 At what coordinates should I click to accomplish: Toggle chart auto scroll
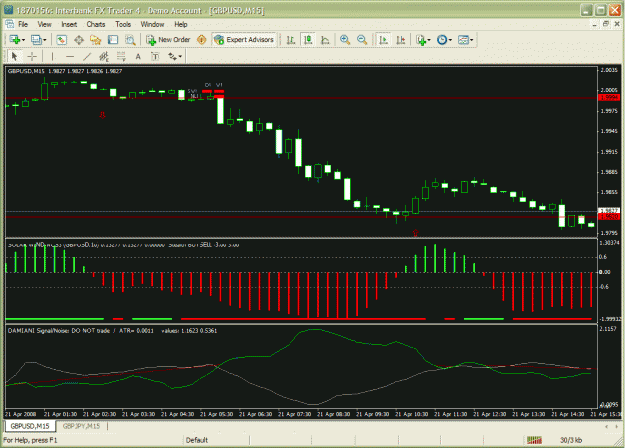point(383,40)
